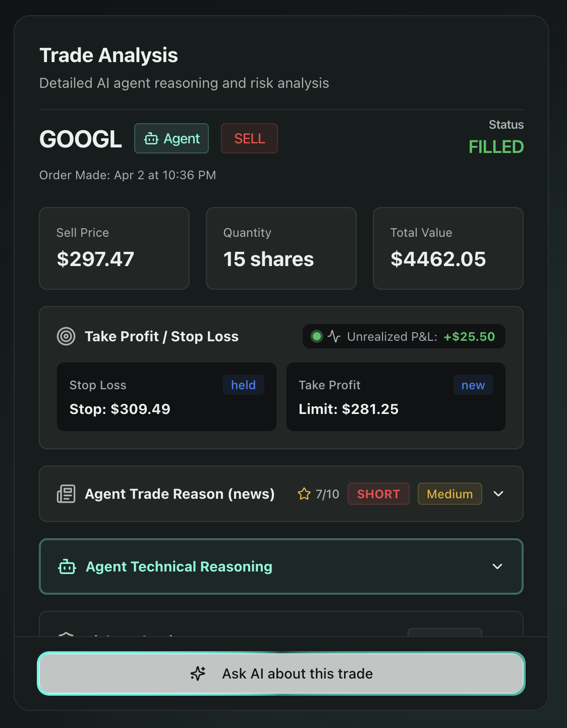The height and width of the screenshot is (728, 567).
Task: Click the Sell Price $297.47 value
Action: coord(95,259)
